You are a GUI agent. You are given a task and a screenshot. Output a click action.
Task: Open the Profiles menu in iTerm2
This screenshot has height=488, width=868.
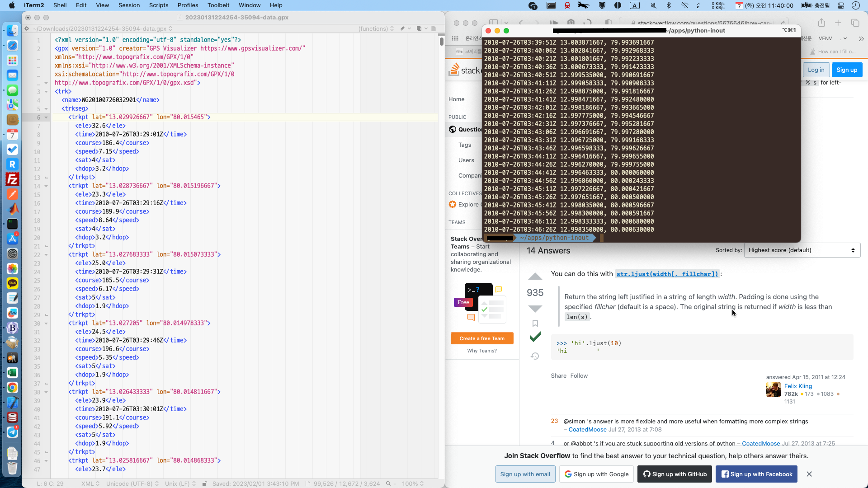pyautogui.click(x=188, y=5)
